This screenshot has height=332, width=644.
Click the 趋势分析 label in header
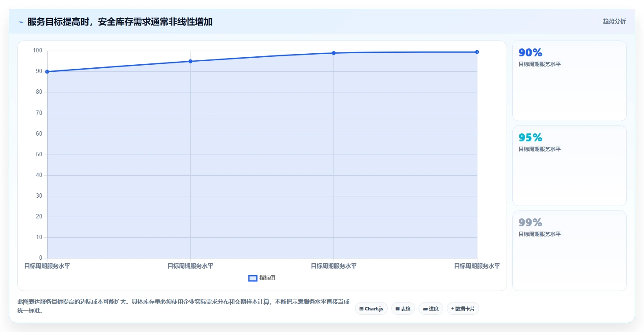(x=614, y=21)
